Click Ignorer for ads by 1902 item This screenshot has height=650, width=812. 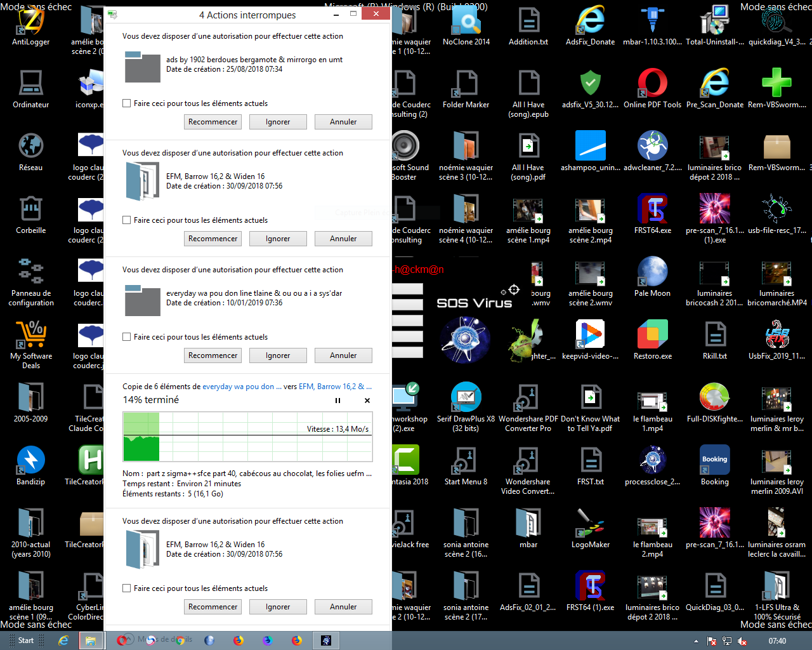[278, 122]
